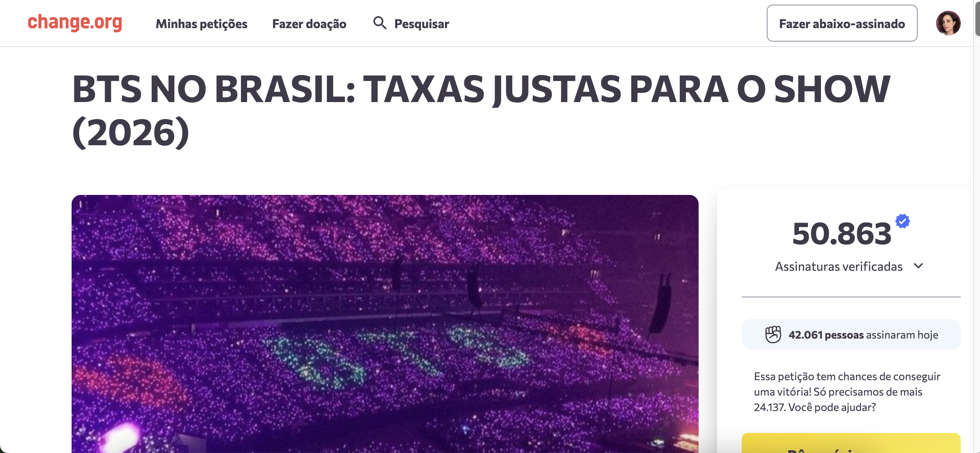This screenshot has height=453, width=980.
Task: Go to Fazer doação
Action: (309, 24)
